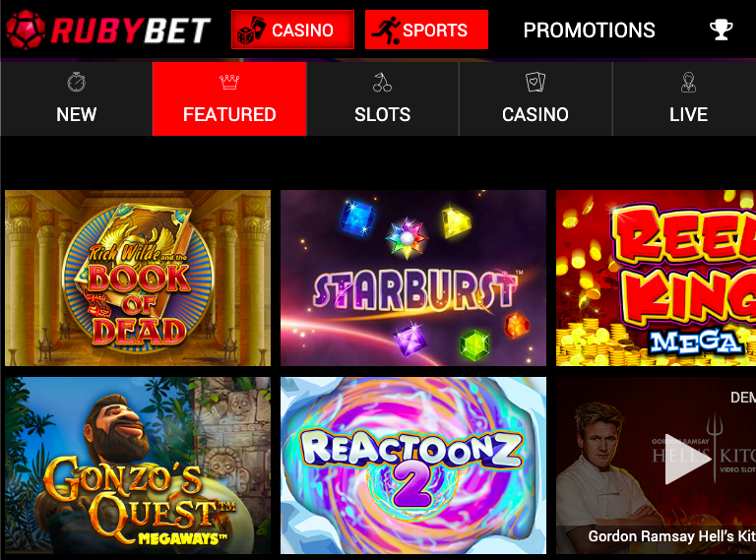The height and width of the screenshot is (560, 756).
Task: Switch to the LIVE category tab
Action: tap(685, 98)
